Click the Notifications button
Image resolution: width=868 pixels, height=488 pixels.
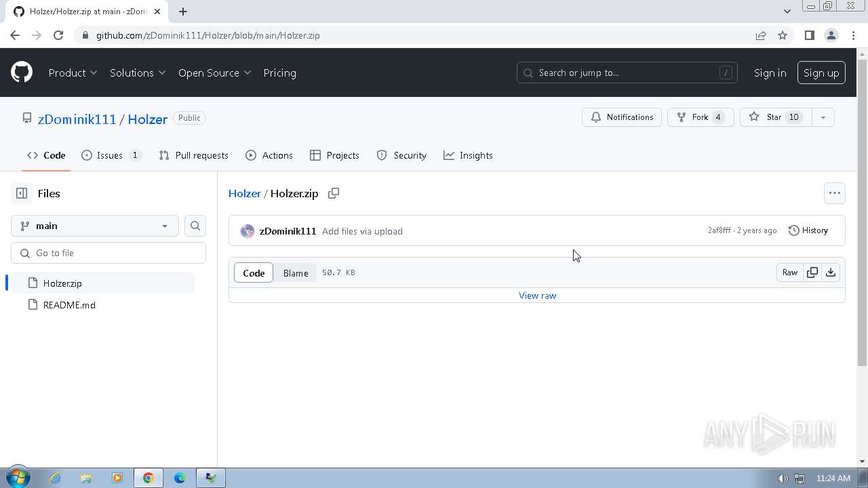[x=622, y=117]
